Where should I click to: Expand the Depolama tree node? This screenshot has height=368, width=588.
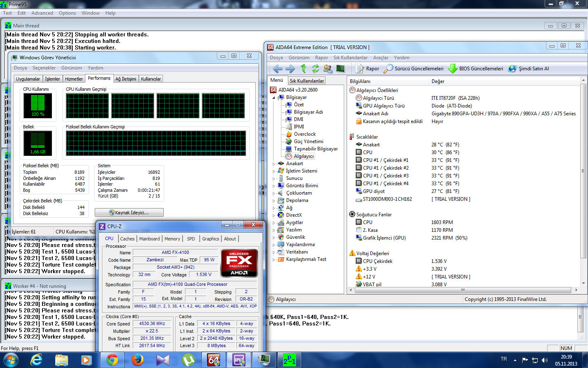click(274, 200)
